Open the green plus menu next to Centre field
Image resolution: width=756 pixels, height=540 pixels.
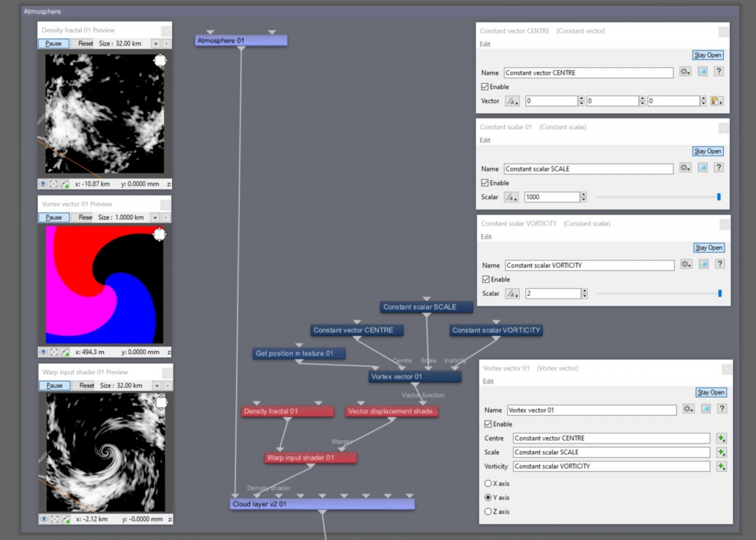(721, 438)
